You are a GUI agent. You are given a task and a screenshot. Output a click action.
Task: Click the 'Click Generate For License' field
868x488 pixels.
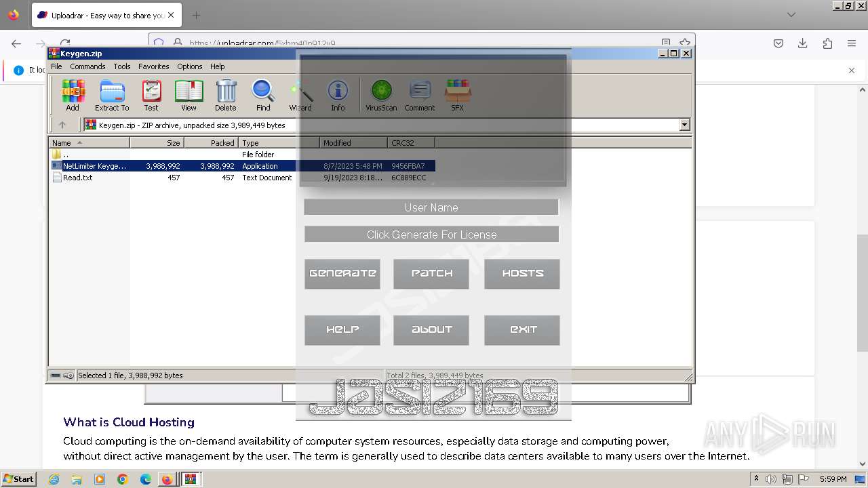tap(431, 235)
